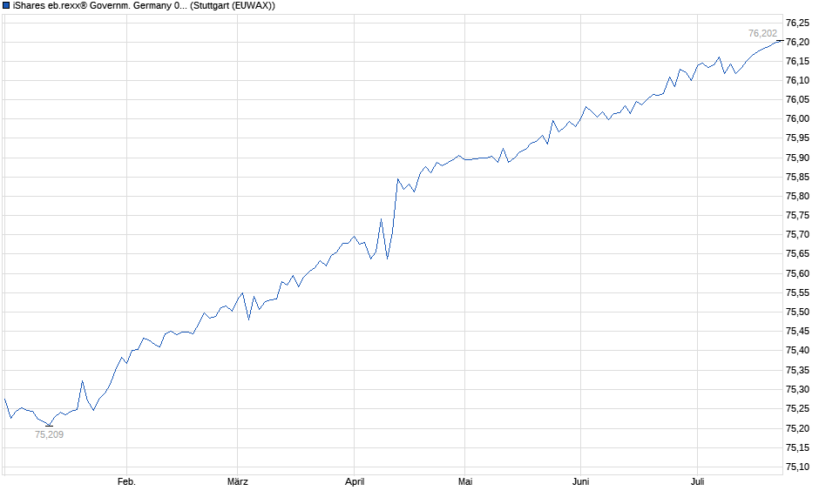
Task: Click the 75,65 price axis label
Action: pos(797,254)
